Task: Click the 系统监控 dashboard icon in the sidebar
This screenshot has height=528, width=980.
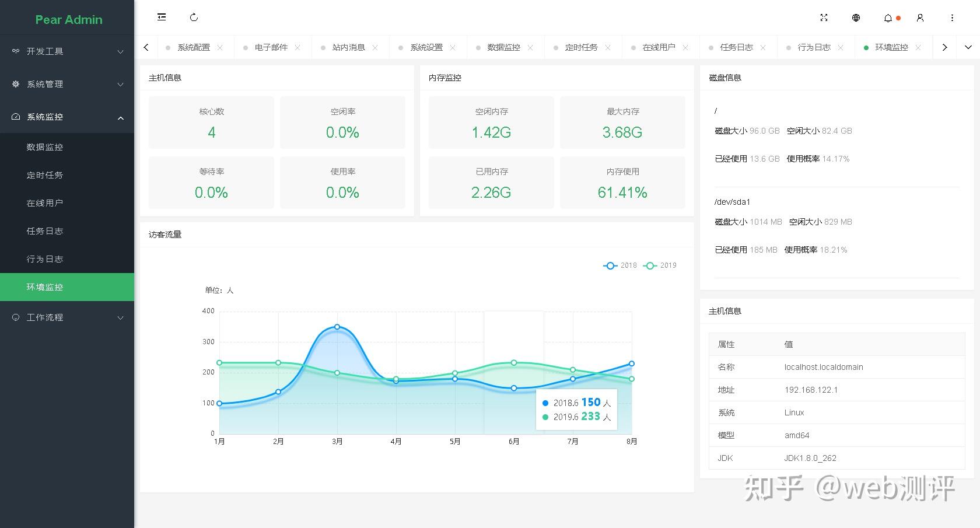Action: coord(16,117)
